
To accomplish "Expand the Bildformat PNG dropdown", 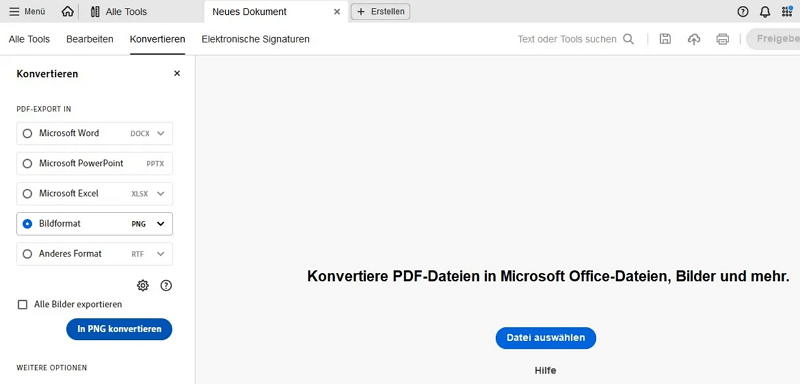I will pos(161,224).
